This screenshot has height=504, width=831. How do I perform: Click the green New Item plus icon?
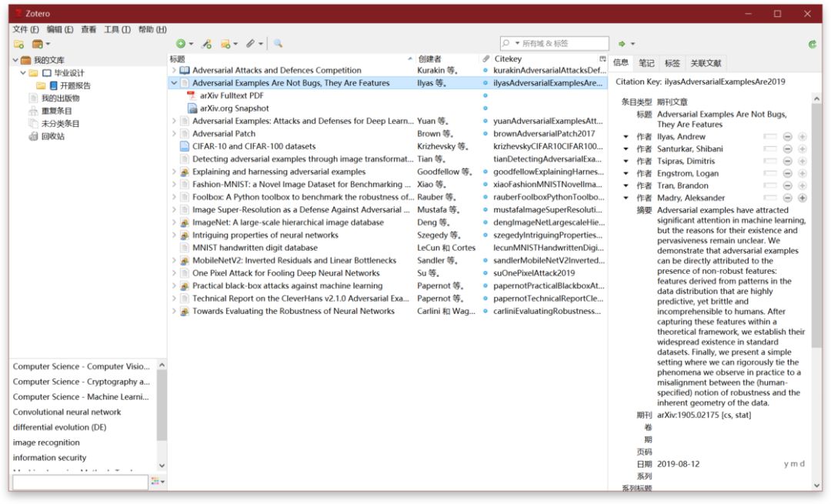pos(181,44)
